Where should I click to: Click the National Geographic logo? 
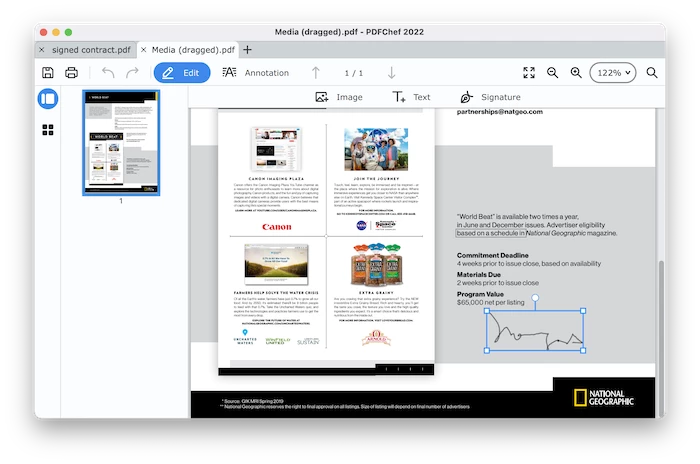(604, 397)
